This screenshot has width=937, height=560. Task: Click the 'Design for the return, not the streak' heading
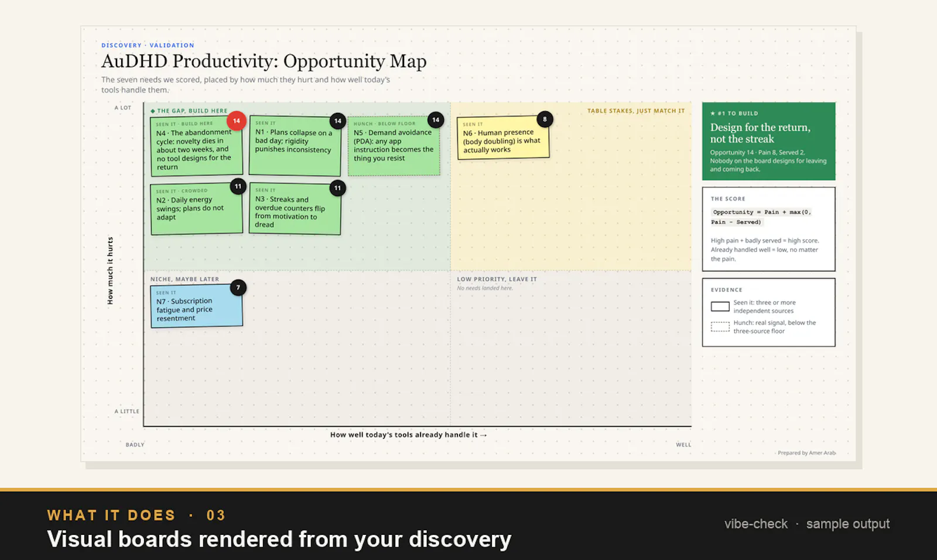(760, 133)
